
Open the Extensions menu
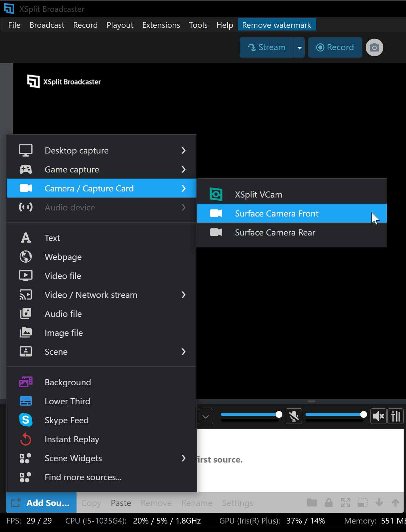[x=161, y=25]
